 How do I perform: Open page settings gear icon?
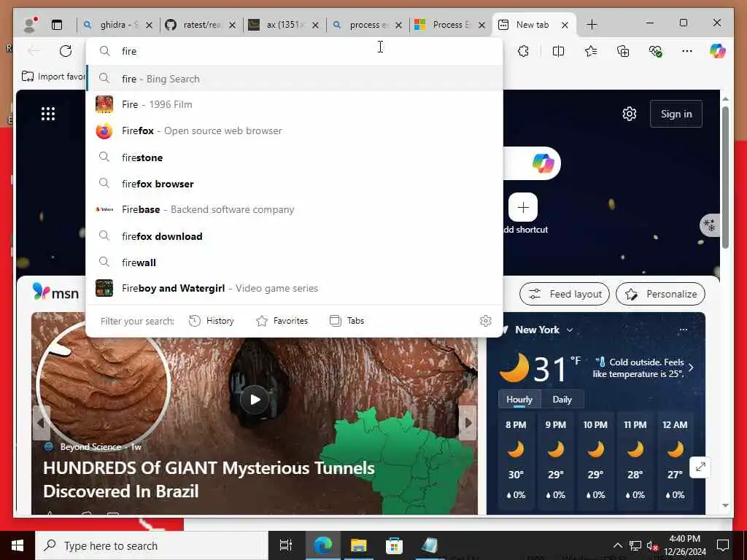pos(630,114)
